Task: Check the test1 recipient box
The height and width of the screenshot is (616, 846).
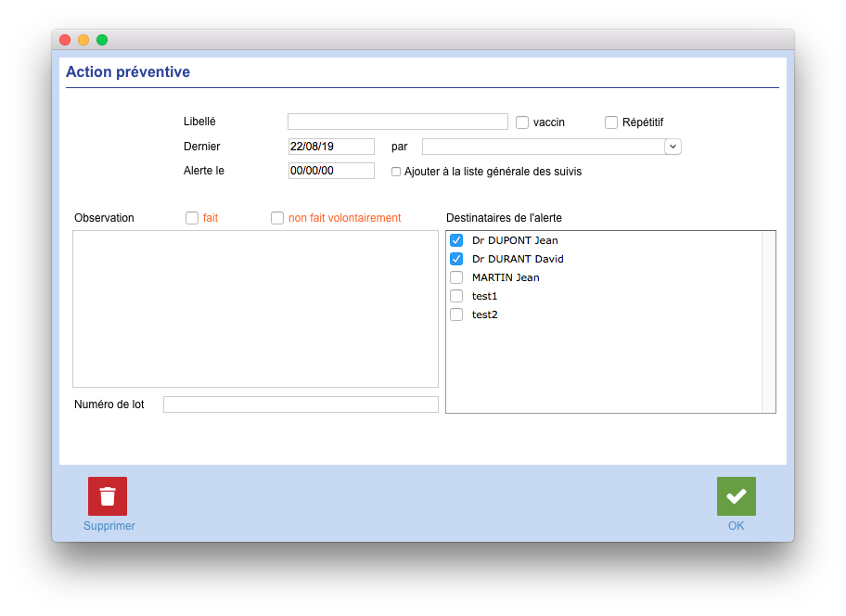Action: [456, 296]
